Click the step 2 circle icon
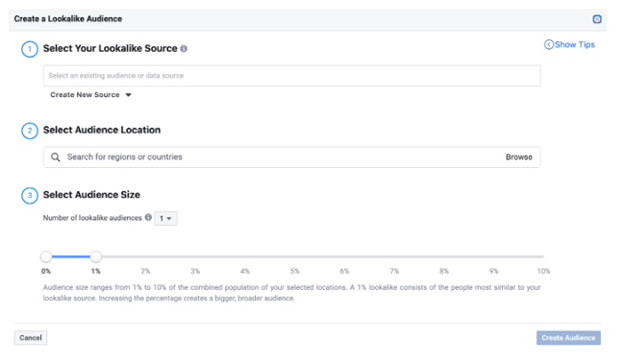The image size is (625, 364). tap(30, 131)
